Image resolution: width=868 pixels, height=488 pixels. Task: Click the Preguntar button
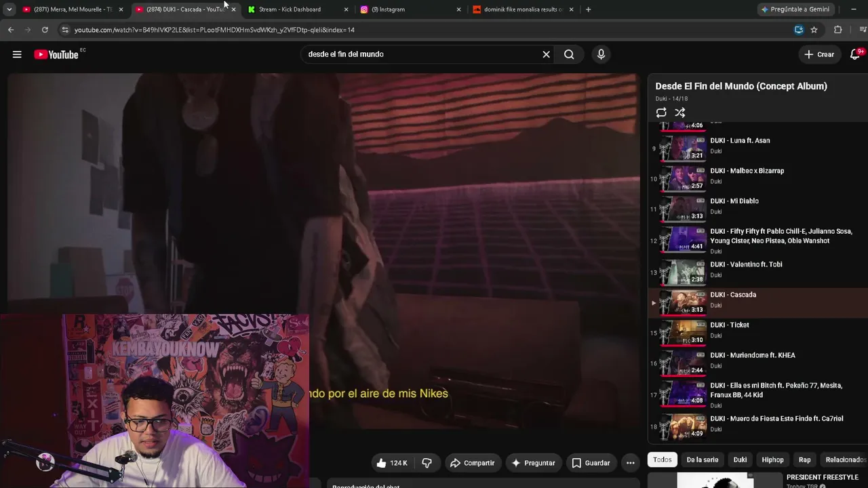[x=533, y=463]
